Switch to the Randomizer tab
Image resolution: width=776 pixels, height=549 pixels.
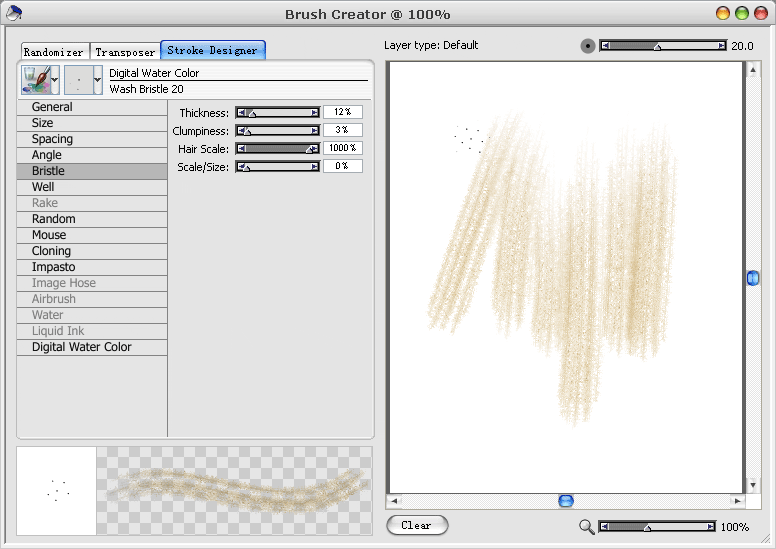pyautogui.click(x=54, y=52)
